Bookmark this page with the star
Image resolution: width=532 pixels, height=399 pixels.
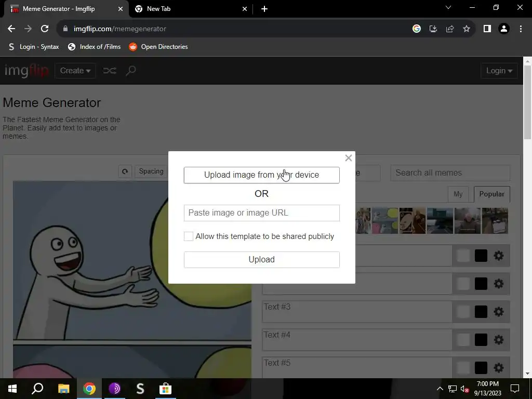coord(467,29)
